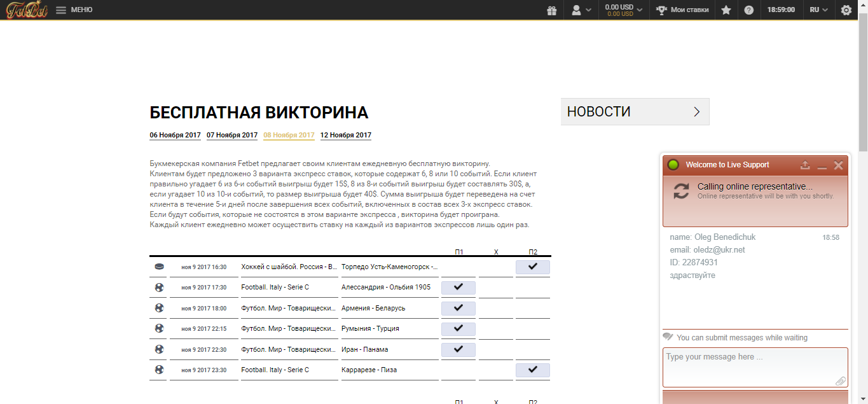The width and height of the screenshot is (868, 404).
Task: Open the МЕНЮ hamburger menu
Action: [60, 10]
